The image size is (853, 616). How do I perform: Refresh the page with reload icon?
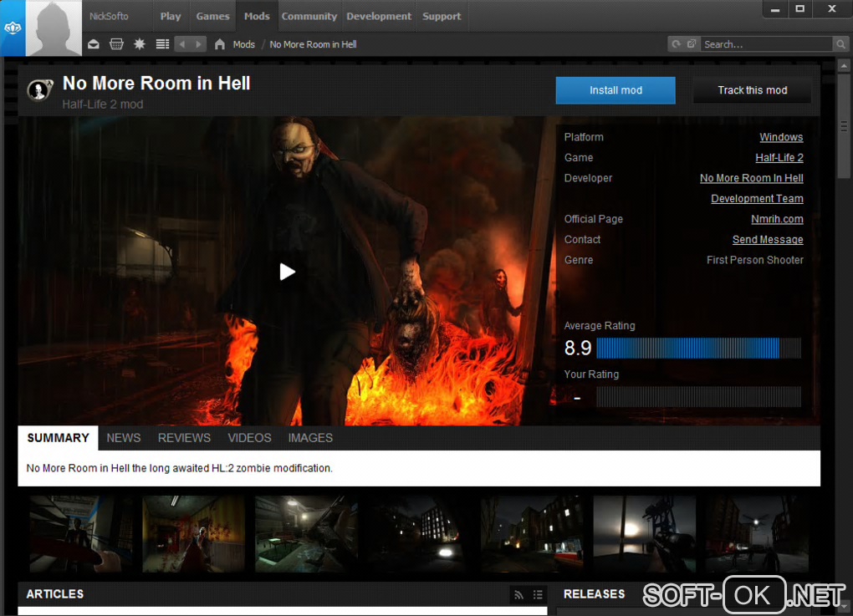coord(676,44)
